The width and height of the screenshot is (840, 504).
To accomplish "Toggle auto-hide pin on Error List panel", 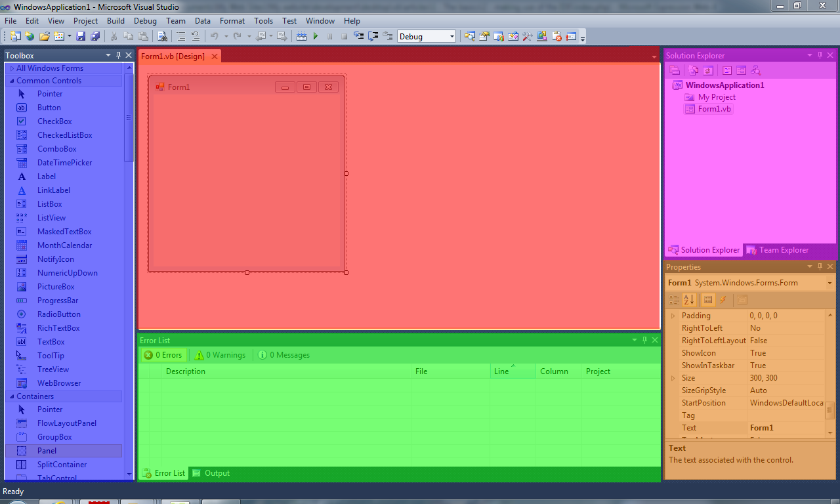I will (644, 340).
